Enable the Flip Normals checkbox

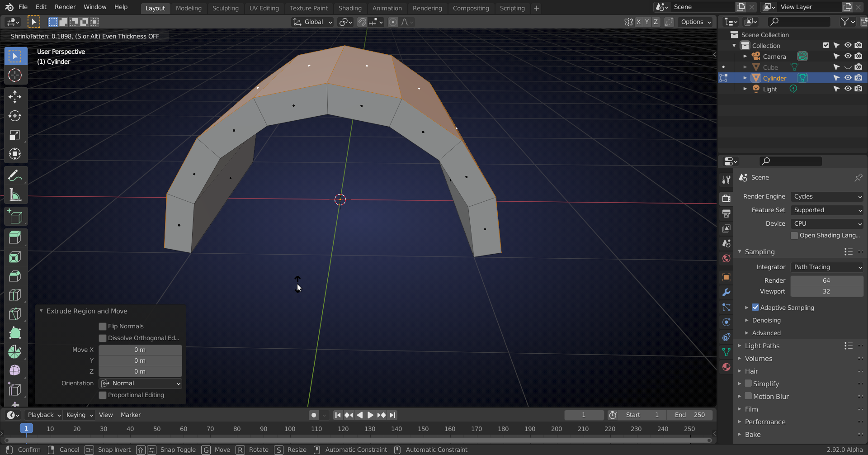103,327
